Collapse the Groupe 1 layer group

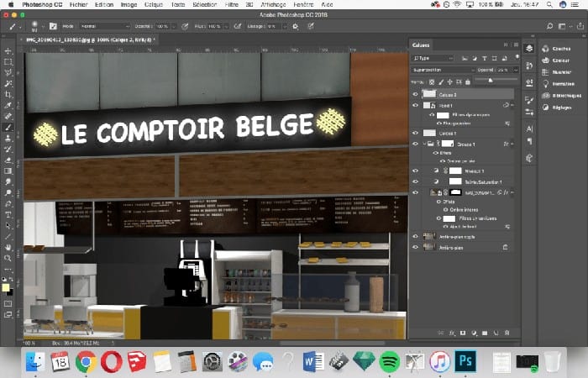pyautogui.click(x=425, y=144)
